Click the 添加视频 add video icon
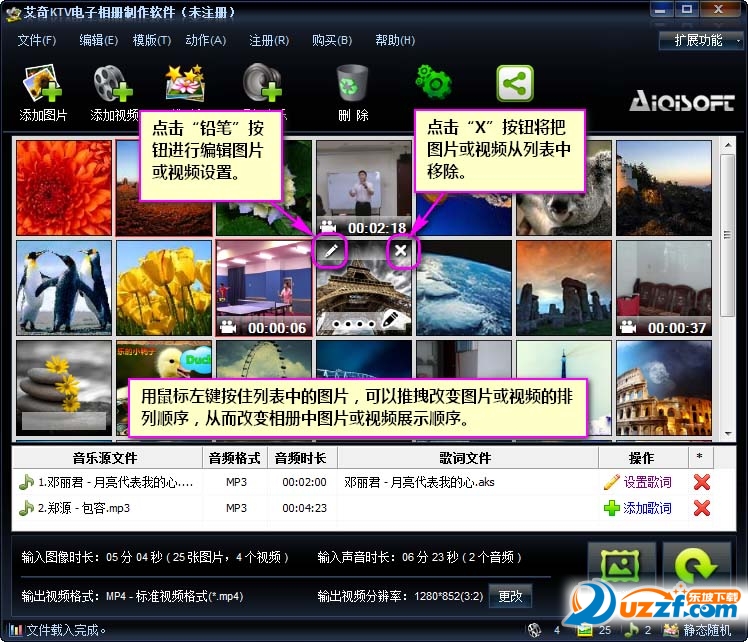The image size is (748, 642). [113, 84]
